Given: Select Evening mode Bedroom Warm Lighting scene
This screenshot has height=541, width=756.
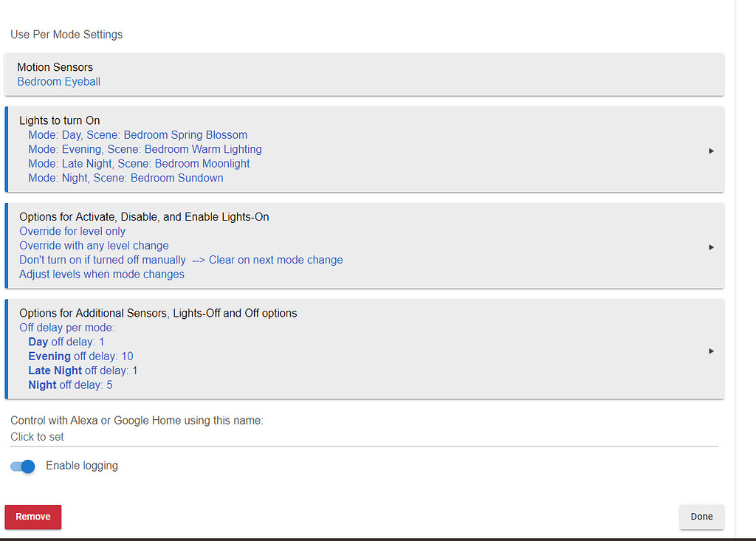Looking at the screenshot, I should [145, 149].
